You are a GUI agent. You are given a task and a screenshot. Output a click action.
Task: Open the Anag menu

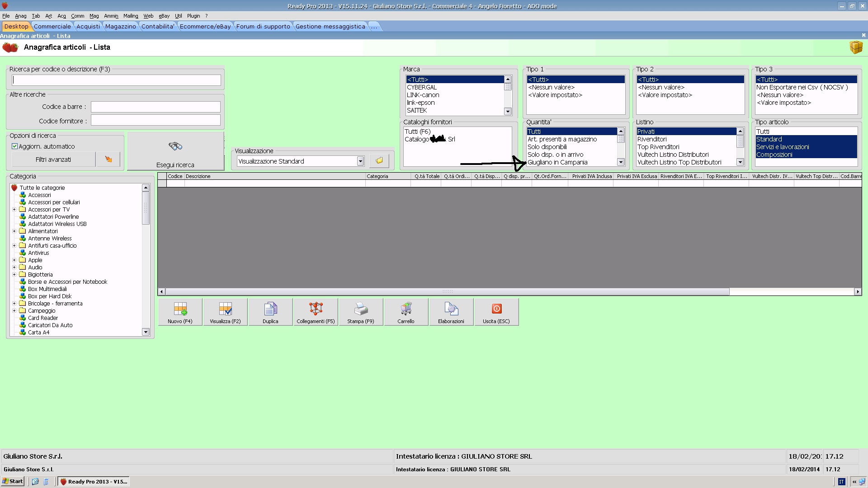(x=21, y=16)
